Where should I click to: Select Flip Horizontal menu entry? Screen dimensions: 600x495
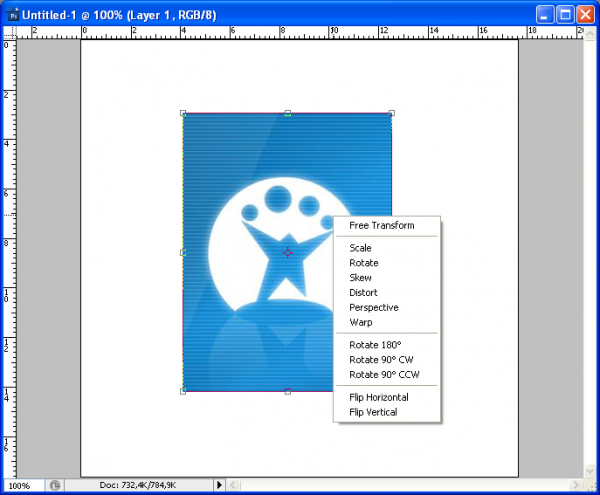pyautogui.click(x=379, y=397)
